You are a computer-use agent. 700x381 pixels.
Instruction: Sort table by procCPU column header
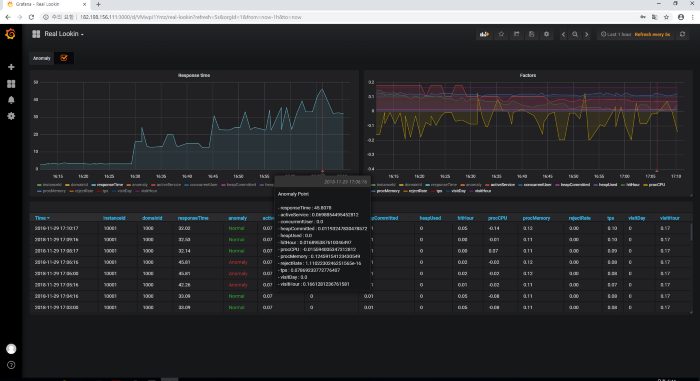coord(497,218)
